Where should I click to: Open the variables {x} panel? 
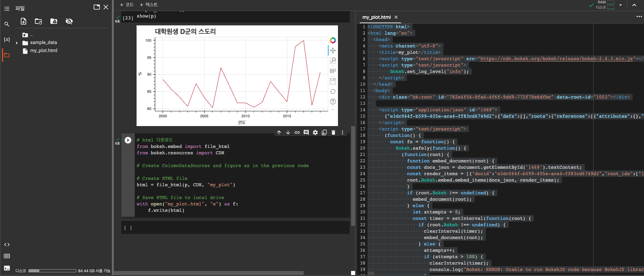pos(7,39)
